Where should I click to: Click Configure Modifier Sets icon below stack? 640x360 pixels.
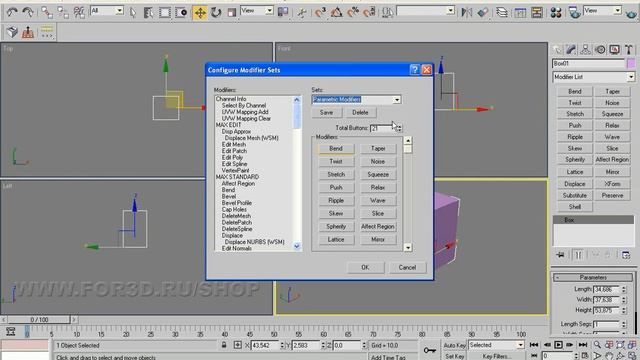pyautogui.click(x=626, y=255)
